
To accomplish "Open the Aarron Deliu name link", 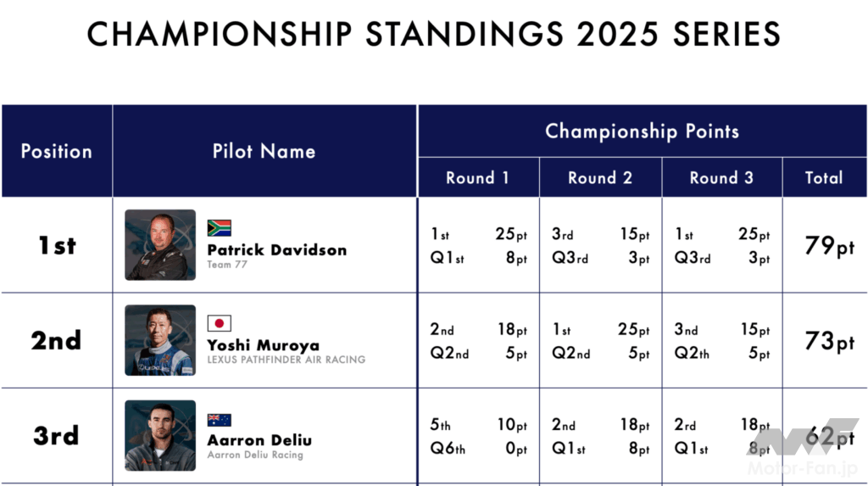I will click(x=259, y=440).
